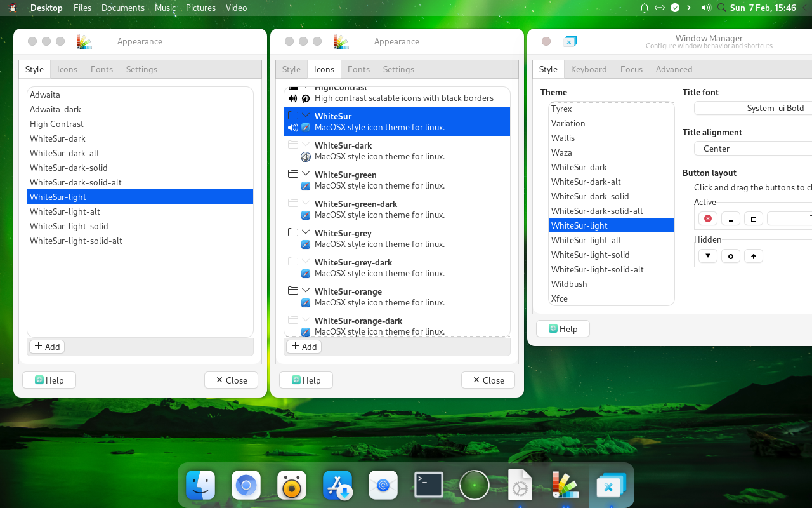Launch the mail client envelope dock icon

tap(383, 486)
